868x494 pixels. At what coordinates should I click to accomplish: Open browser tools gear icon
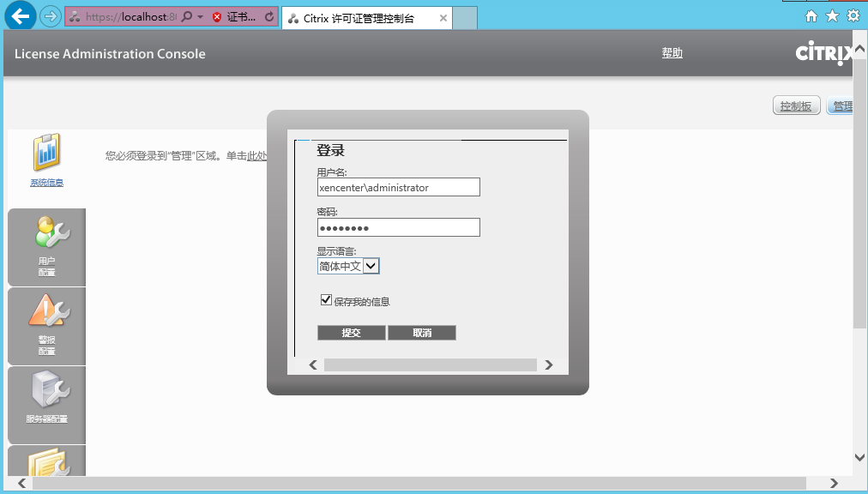(853, 15)
